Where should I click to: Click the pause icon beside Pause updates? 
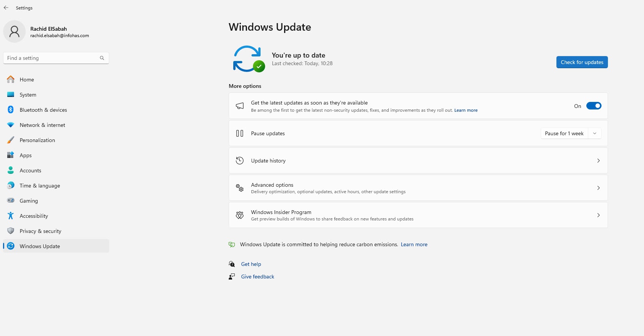(x=240, y=133)
